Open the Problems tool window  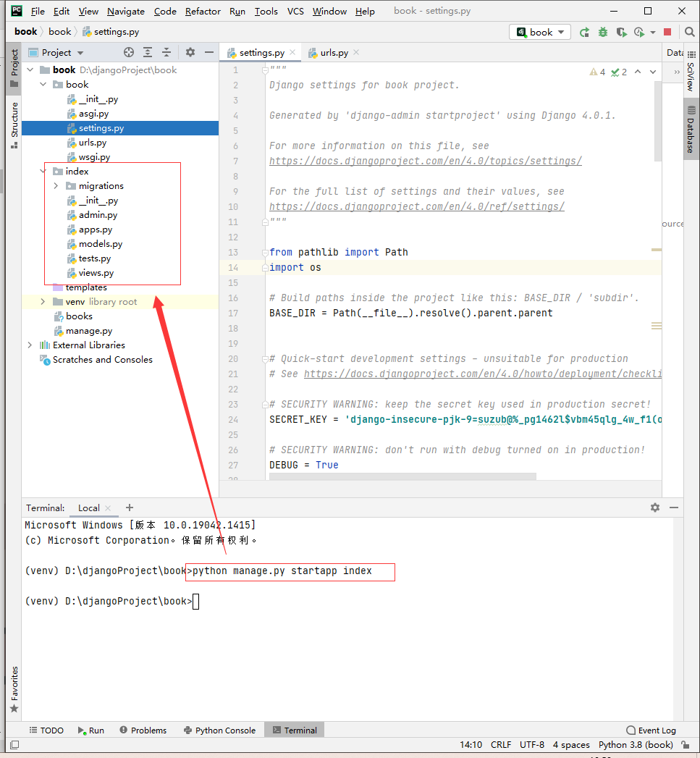click(143, 730)
